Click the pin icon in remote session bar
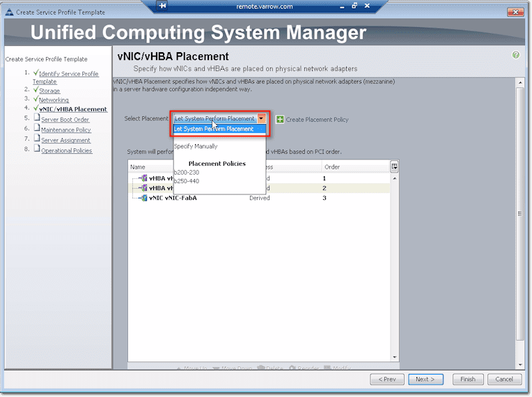 pyautogui.click(x=162, y=6)
